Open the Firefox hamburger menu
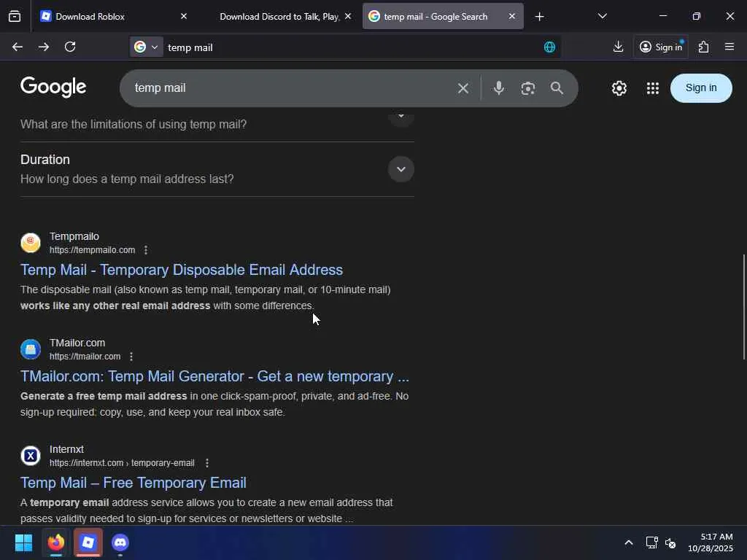 coord(729,47)
